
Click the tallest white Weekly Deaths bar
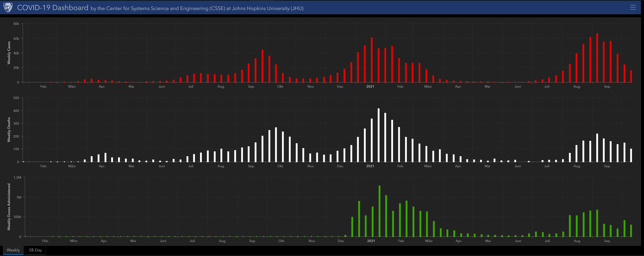pyautogui.click(x=378, y=135)
